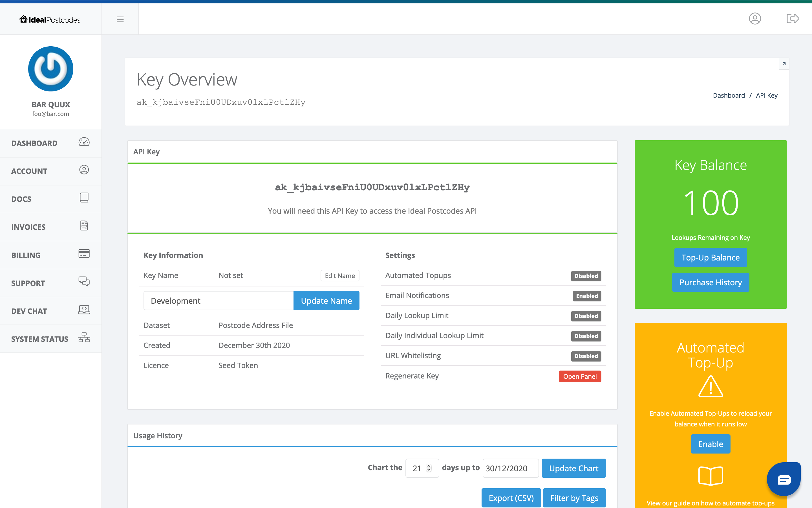The image size is (812, 508).
Task: Open BILLING in the sidebar
Action: (x=51, y=255)
